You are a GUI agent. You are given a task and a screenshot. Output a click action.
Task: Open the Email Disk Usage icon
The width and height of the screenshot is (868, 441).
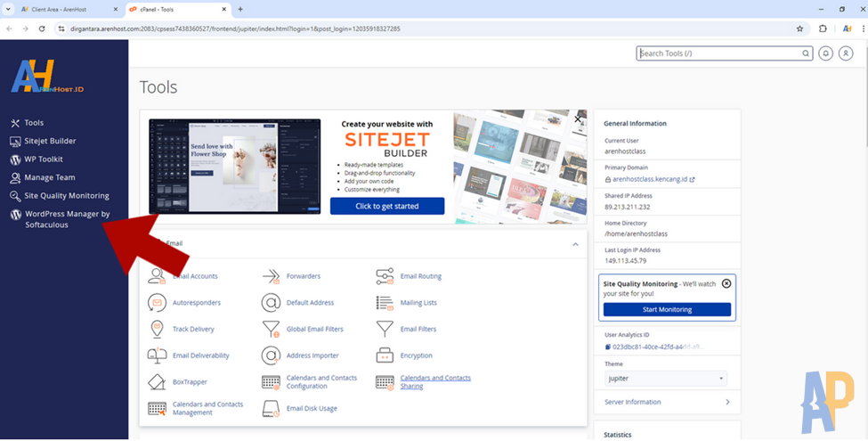tap(271, 409)
